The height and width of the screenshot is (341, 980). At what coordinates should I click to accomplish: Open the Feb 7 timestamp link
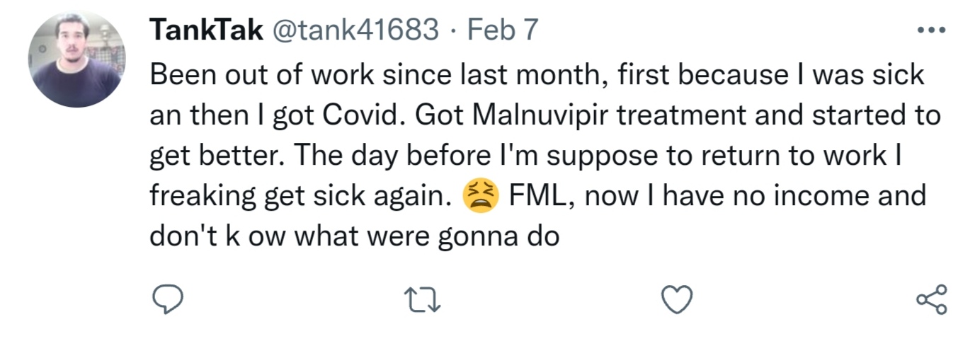coord(503,30)
